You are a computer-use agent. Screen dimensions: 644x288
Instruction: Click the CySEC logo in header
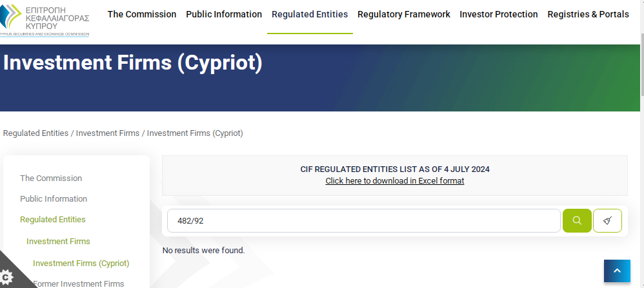pyautogui.click(x=45, y=20)
